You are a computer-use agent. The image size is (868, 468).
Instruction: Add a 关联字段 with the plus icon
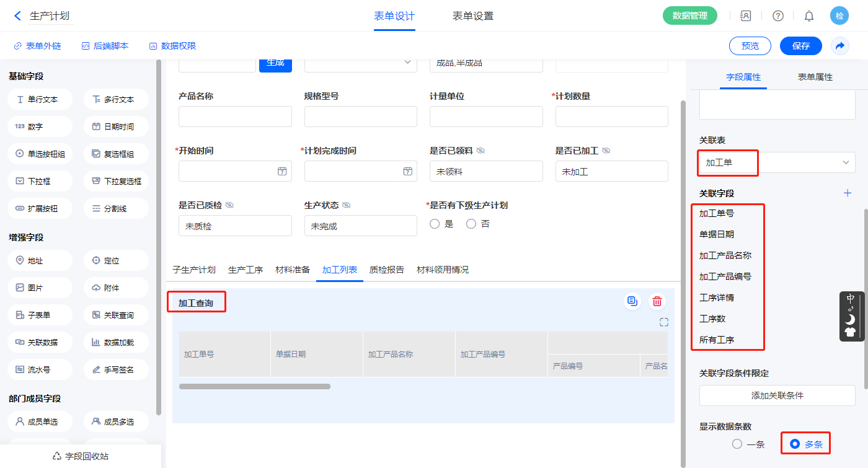pos(848,193)
